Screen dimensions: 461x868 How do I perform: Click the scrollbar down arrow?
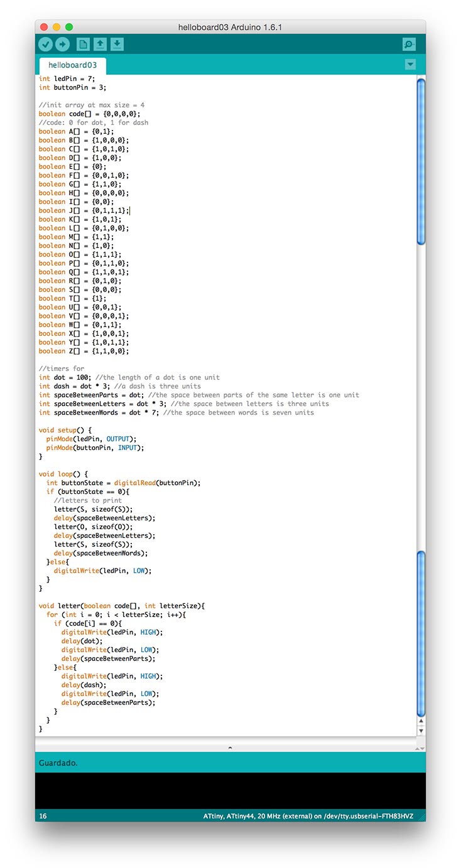click(421, 731)
